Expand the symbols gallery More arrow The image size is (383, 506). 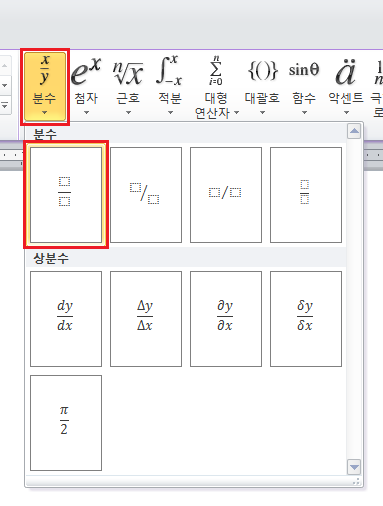(5, 105)
